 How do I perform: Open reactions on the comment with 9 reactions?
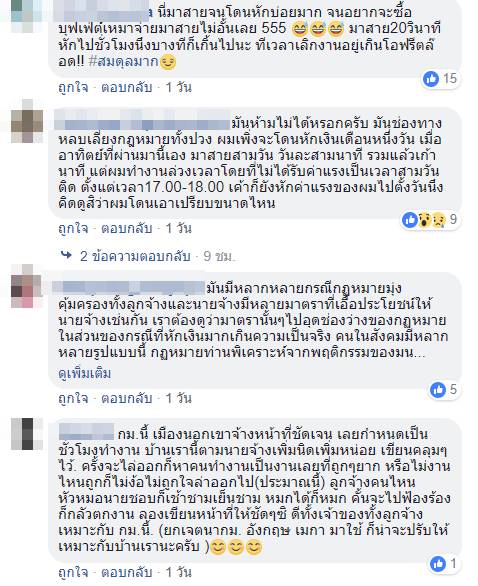pyautogui.click(x=429, y=219)
